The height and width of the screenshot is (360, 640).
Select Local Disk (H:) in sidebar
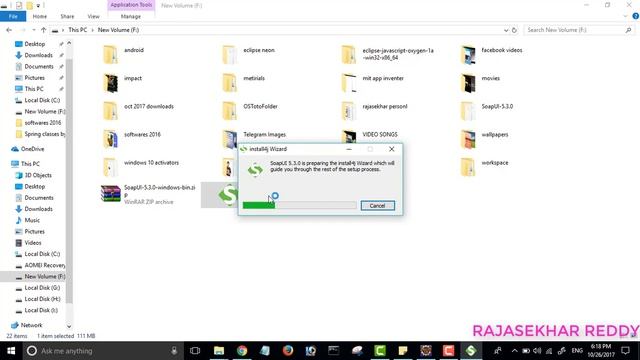coord(42,299)
